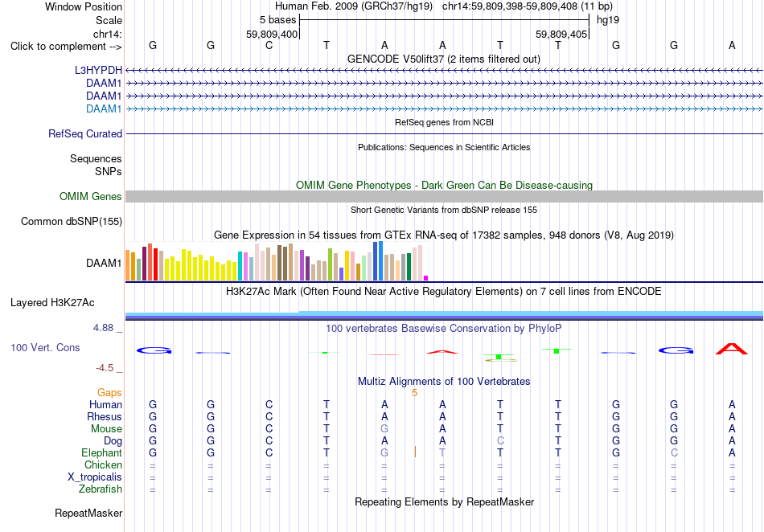The image size is (764, 532).
Task: Click the 4.88 conservation scale value
Action: 103,328
